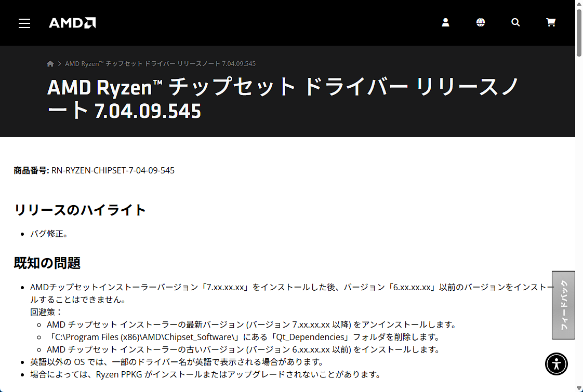Open the hamburger navigation menu
Image resolution: width=583 pixels, height=392 pixels.
[24, 23]
